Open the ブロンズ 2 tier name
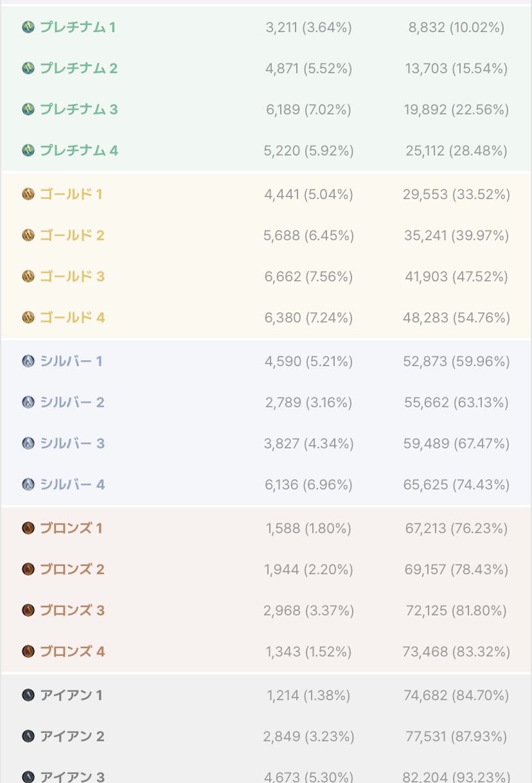 (x=72, y=569)
